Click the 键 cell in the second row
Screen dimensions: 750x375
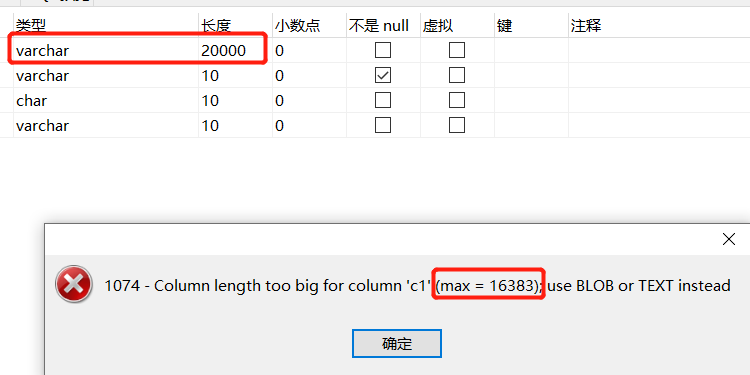[x=531, y=75]
